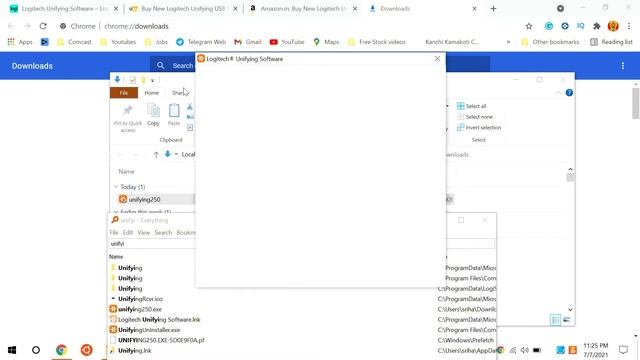Click the Copy icon in Clipboard group

click(153, 110)
